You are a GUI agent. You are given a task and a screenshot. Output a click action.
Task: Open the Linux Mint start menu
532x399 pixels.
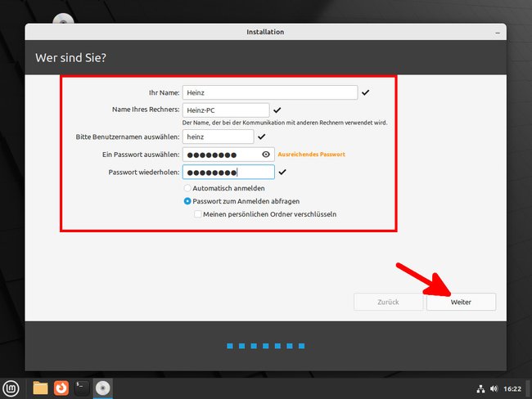click(x=11, y=388)
